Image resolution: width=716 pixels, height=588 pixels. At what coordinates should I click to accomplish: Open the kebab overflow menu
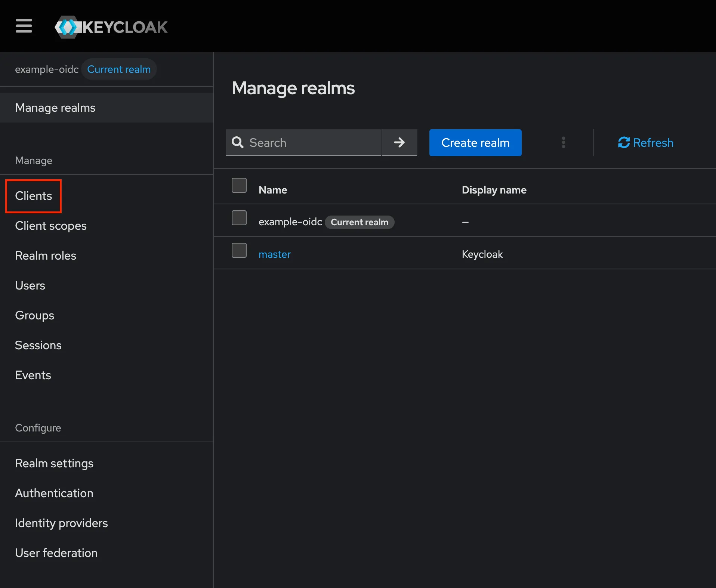pyautogui.click(x=564, y=143)
